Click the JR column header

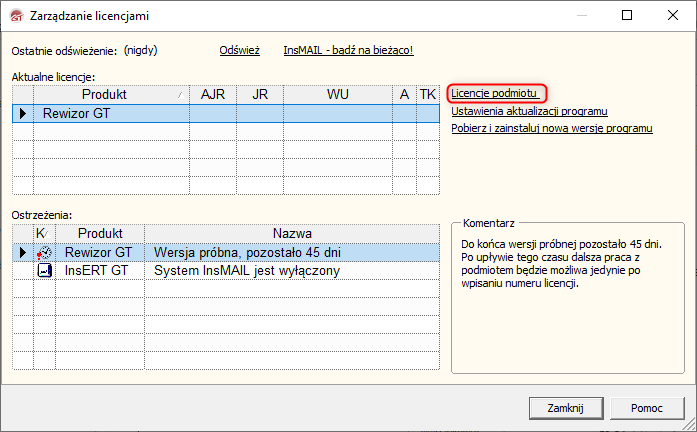[x=260, y=94]
